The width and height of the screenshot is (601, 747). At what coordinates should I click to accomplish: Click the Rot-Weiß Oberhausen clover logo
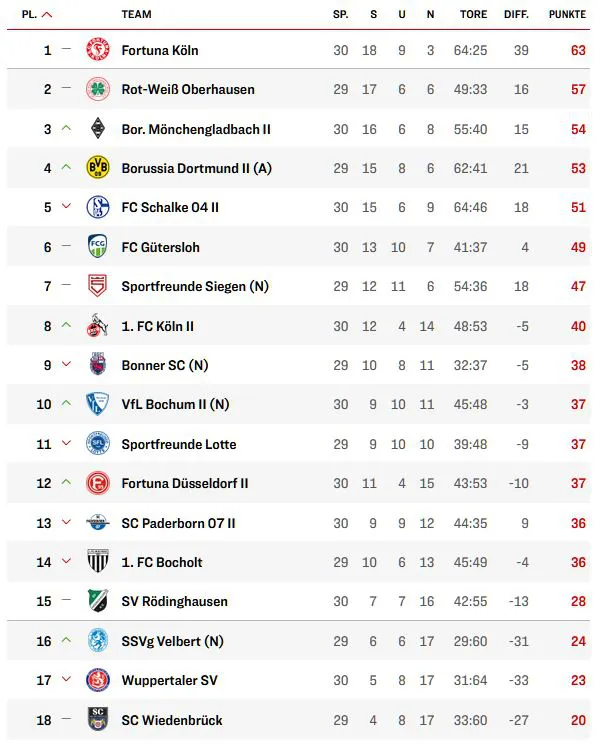pyautogui.click(x=97, y=89)
